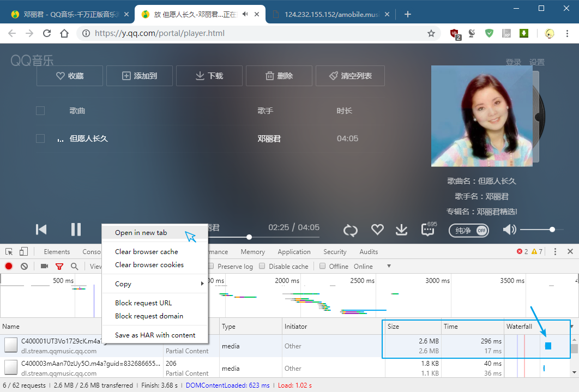Stop recording the network log
This screenshot has height=392, width=579.
tap(9, 266)
